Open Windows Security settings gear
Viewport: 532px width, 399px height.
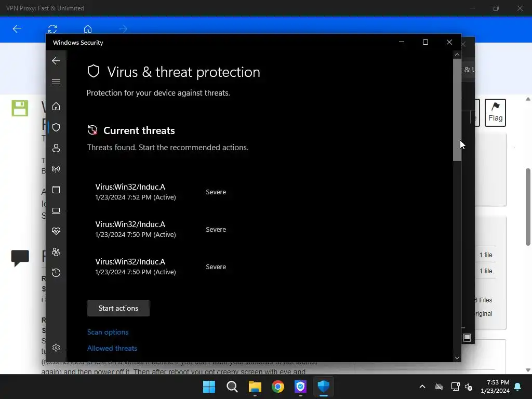56,348
